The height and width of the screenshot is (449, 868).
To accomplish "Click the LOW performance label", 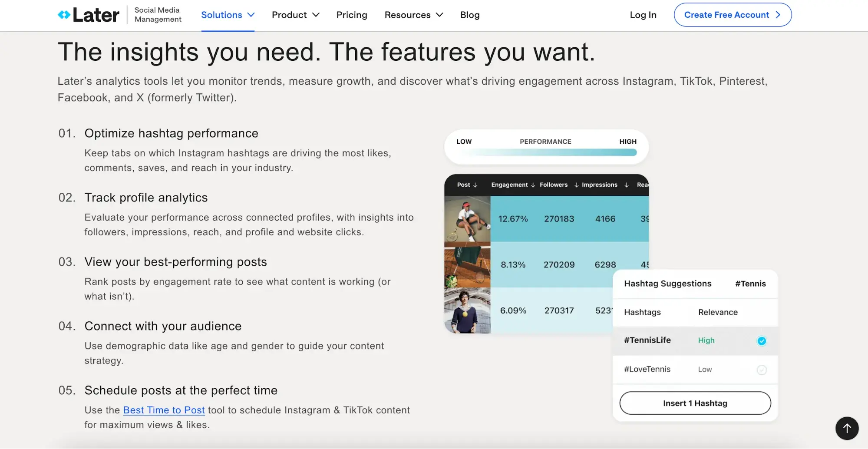I will [x=464, y=142].
